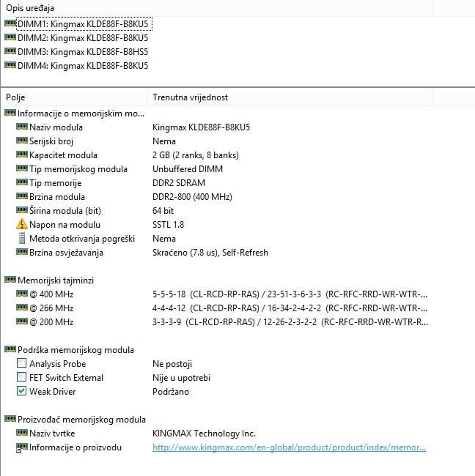Viewport: 475px width, 476px height.
Task: Click the @ 400 MHz row icon
Action: [x=22, y=294]
